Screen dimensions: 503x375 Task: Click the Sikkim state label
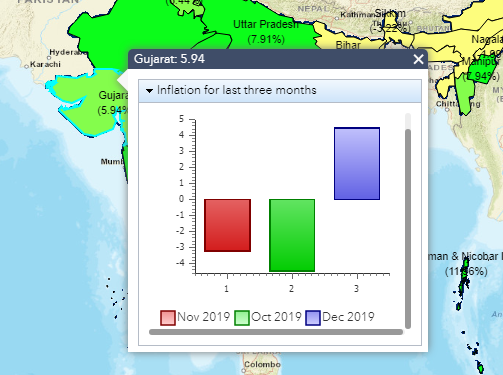pos(390,14)
